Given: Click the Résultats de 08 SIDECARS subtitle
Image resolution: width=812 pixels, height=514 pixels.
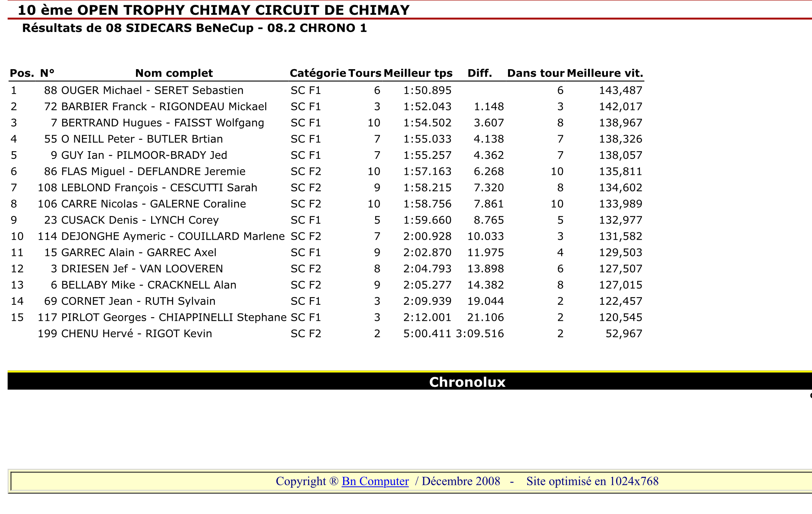Looking at the screenshot, I should click(194, 28).
